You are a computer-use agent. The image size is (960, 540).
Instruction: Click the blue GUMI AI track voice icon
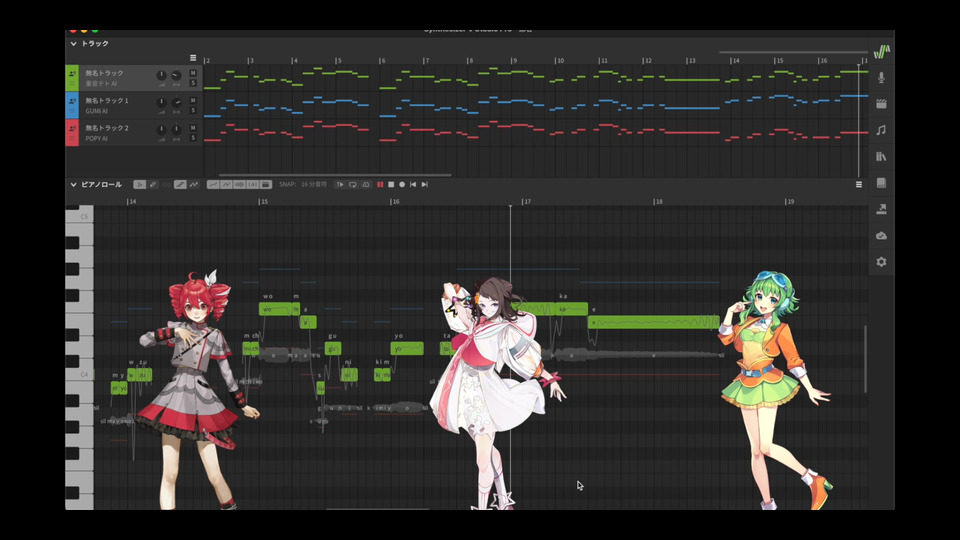(x=72, y=102)
